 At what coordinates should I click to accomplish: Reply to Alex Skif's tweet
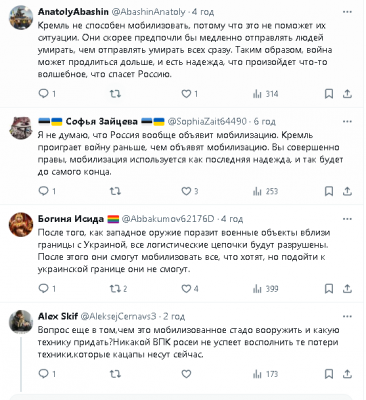[47, 374]
